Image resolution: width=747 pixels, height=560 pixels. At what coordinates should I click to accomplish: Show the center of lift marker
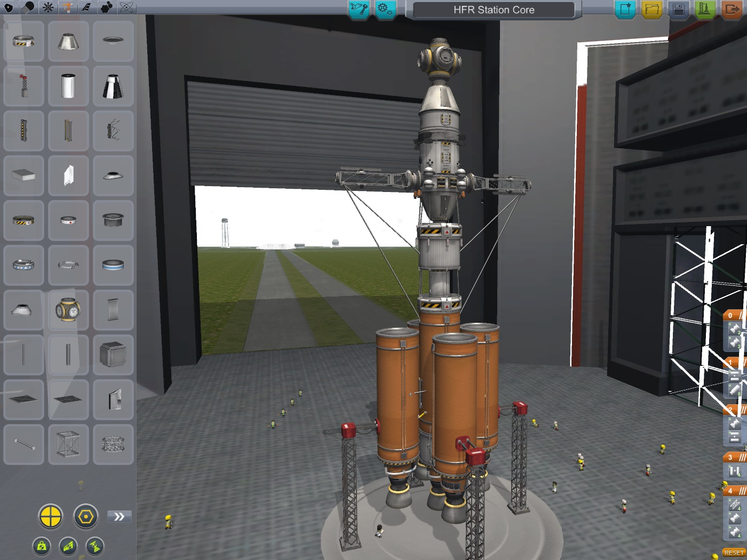click(x=68, y=546)
